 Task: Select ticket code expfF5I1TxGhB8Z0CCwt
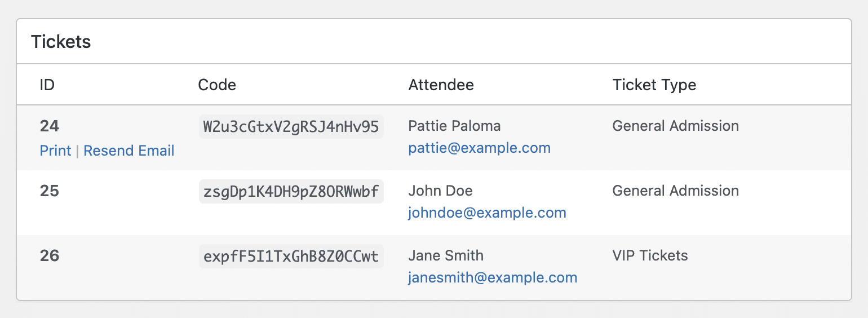click(x=291, y=257)
